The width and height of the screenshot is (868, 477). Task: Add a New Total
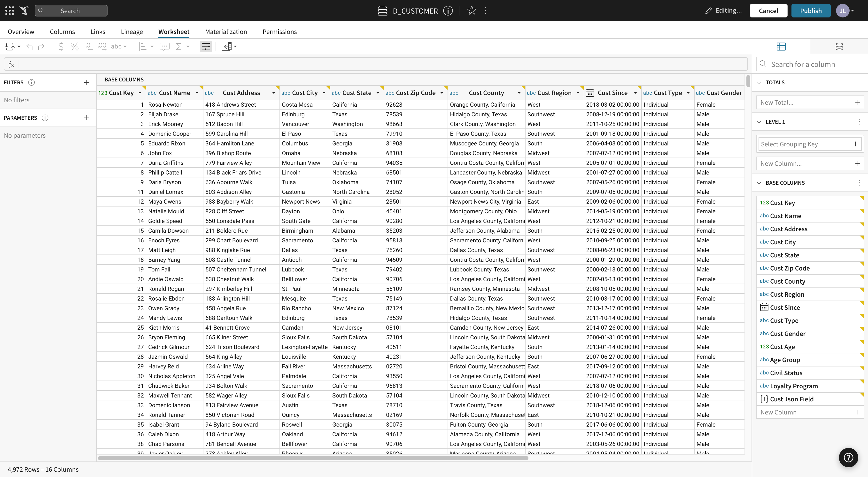810,102
